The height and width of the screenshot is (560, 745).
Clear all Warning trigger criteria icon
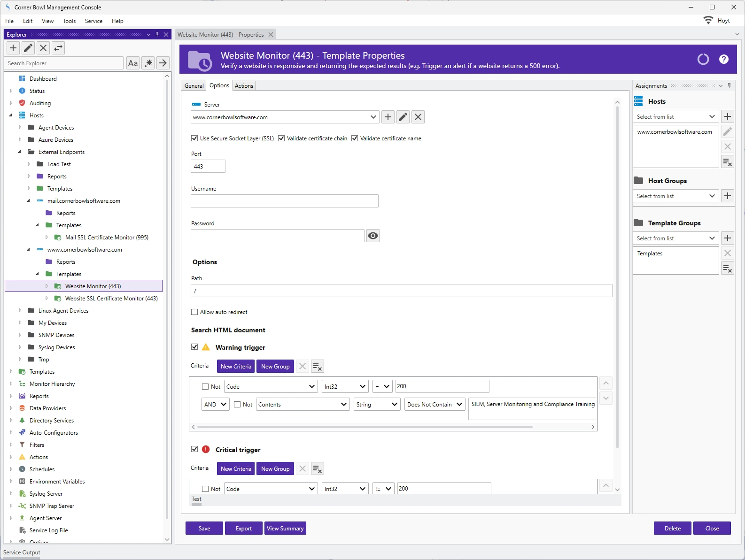tap(318, 367)
